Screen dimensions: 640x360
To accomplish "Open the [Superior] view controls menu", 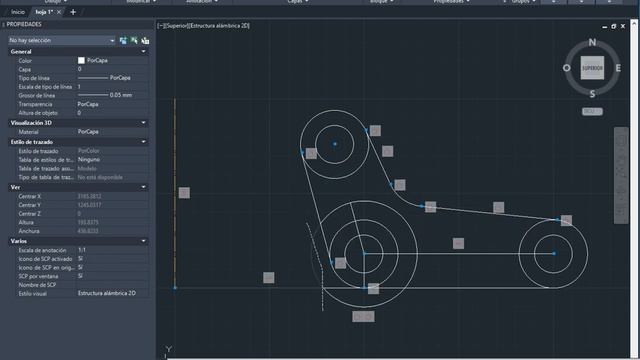I will pyautogui.click(x=176, y=26).
